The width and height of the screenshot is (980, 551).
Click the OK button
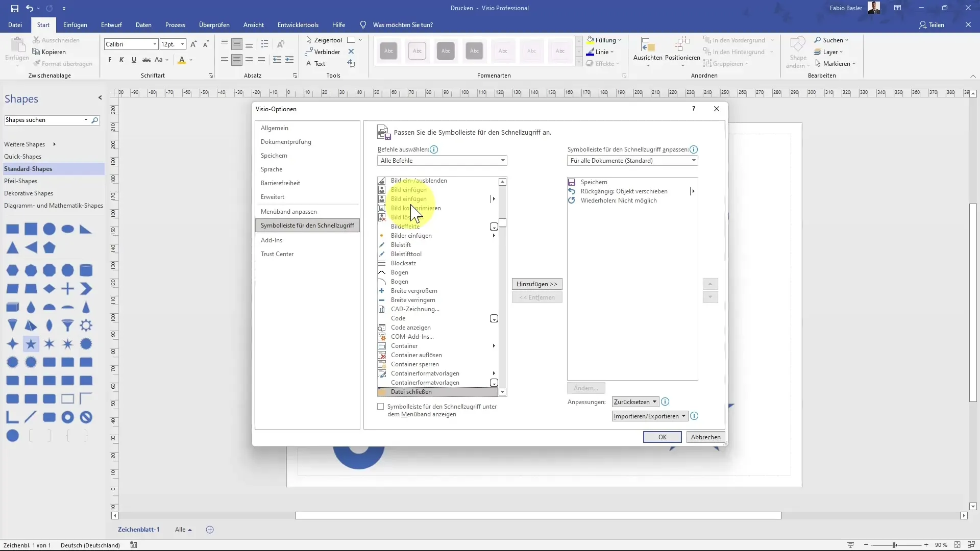[662, 437]
